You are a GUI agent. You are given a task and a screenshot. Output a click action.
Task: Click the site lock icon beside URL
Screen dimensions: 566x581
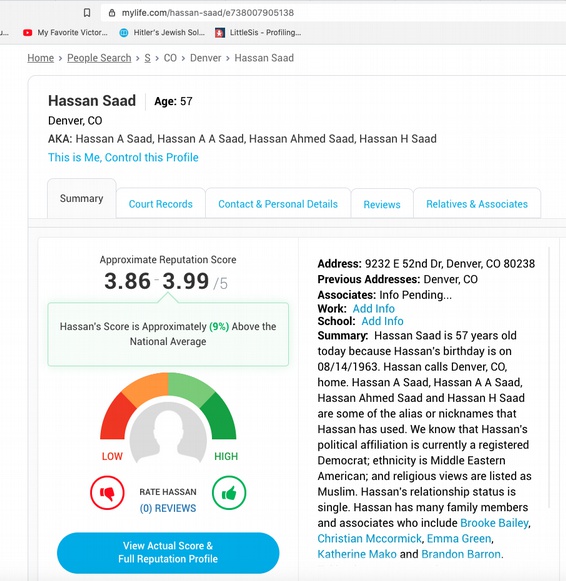[x=111, y=13]
